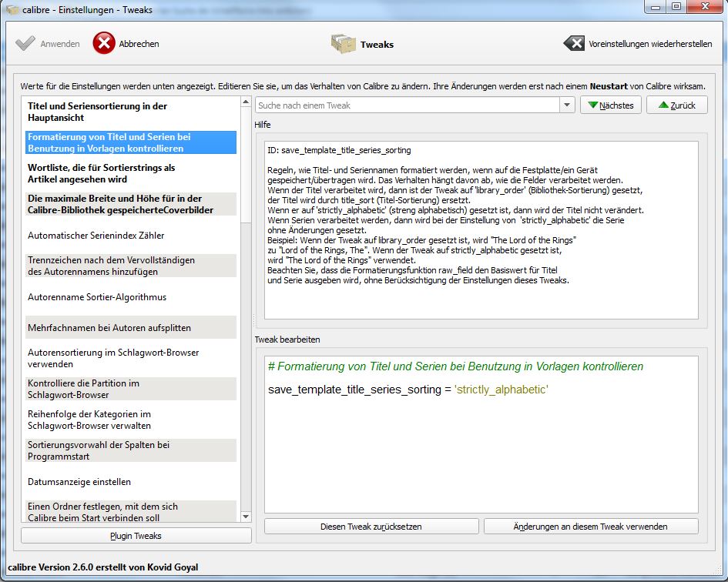Click the green comment line in tweak editor

tap(455, 366)
